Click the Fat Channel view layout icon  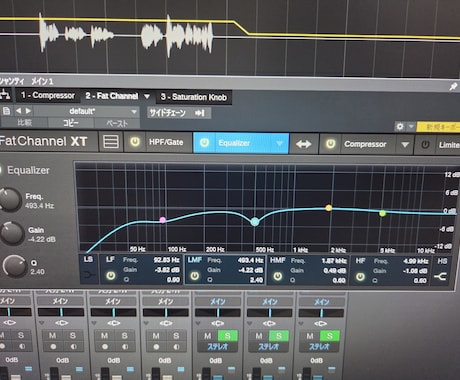coord(111,142)
